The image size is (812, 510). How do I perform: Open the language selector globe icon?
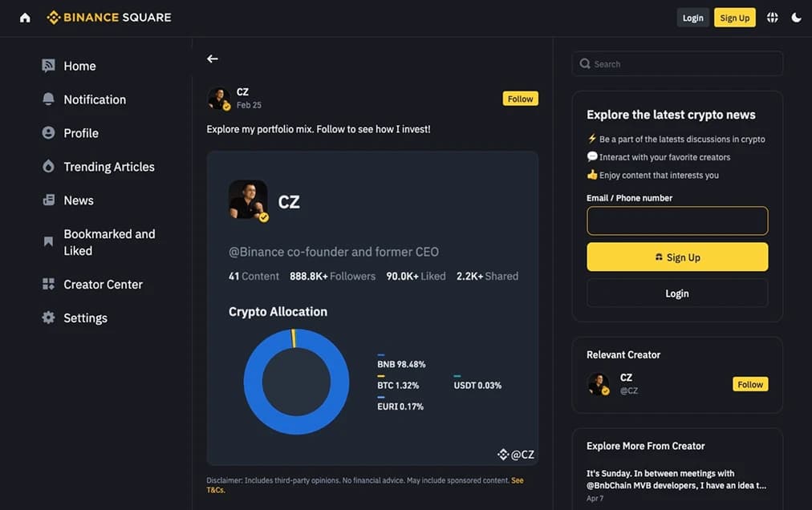point(772,17)
